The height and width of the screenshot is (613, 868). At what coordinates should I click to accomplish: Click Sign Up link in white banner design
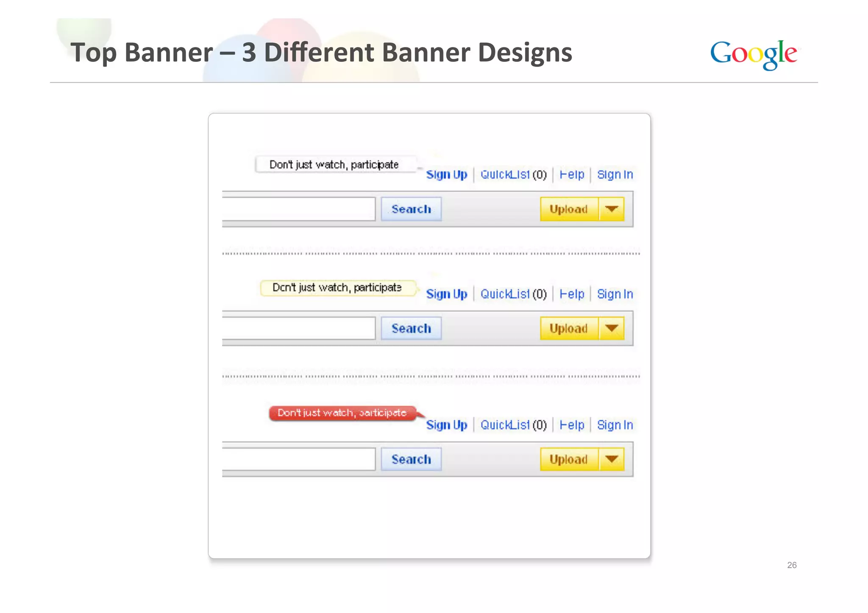[x=446, y=175]
